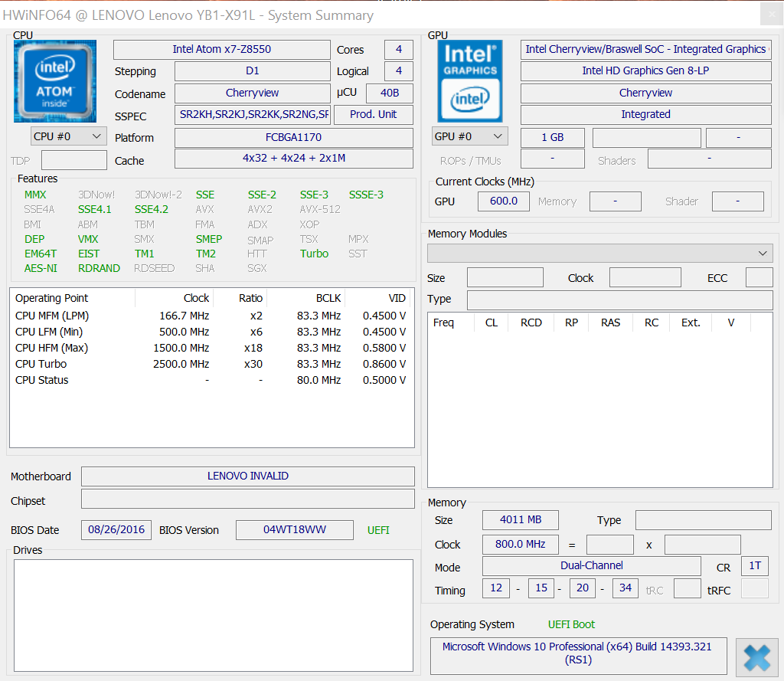Click the Dual-Channel memory mode field
Viewport: 784px width, 681px height.
pos(591,566)
